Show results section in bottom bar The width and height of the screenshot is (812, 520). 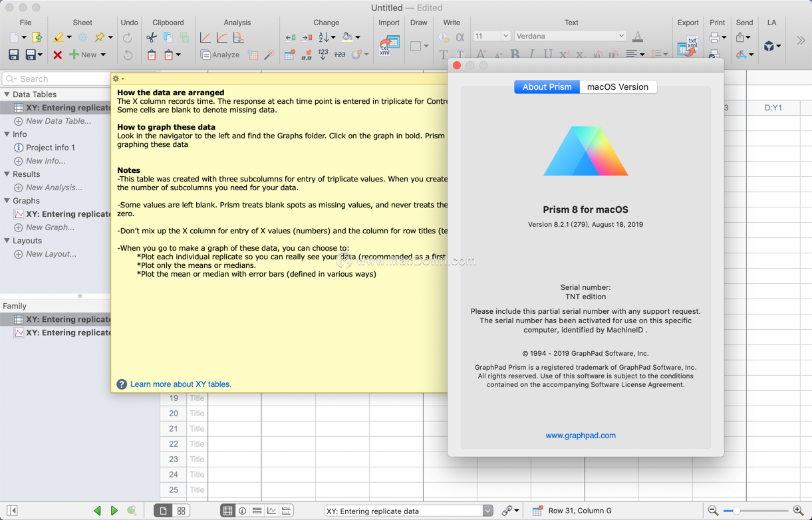[x=257, y=511]
